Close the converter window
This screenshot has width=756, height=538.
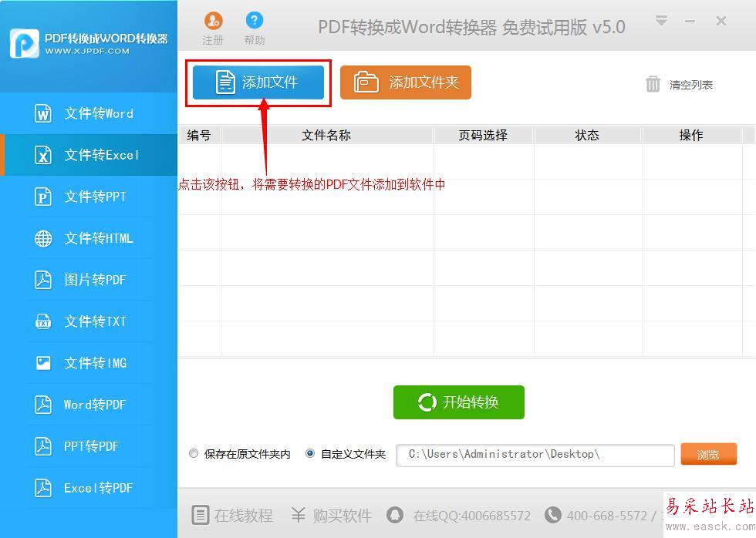coord(721,21)
